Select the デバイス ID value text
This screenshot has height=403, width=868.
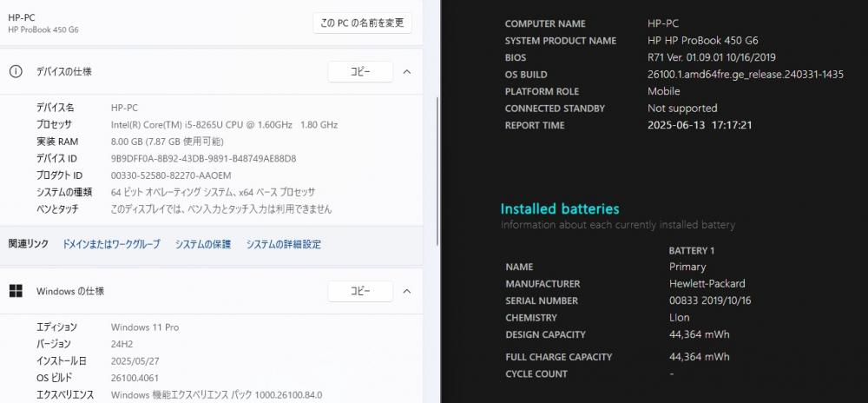tap(204, 158)
